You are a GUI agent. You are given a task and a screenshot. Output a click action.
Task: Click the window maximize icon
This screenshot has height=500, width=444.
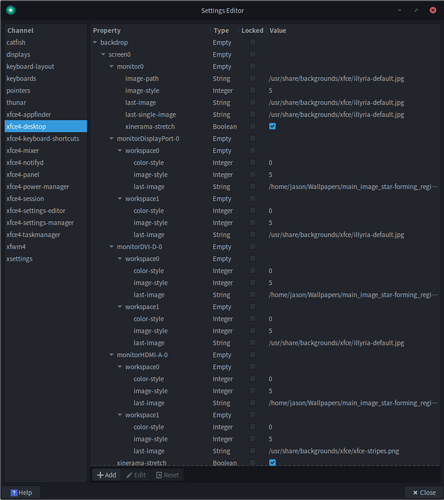pos(416,10)
